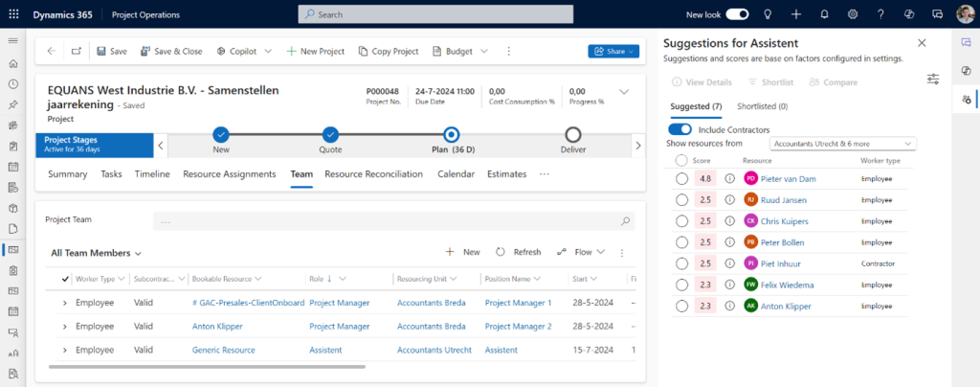Click New button in team grid
The image size is (980, 387).
(x=463, y=252)
